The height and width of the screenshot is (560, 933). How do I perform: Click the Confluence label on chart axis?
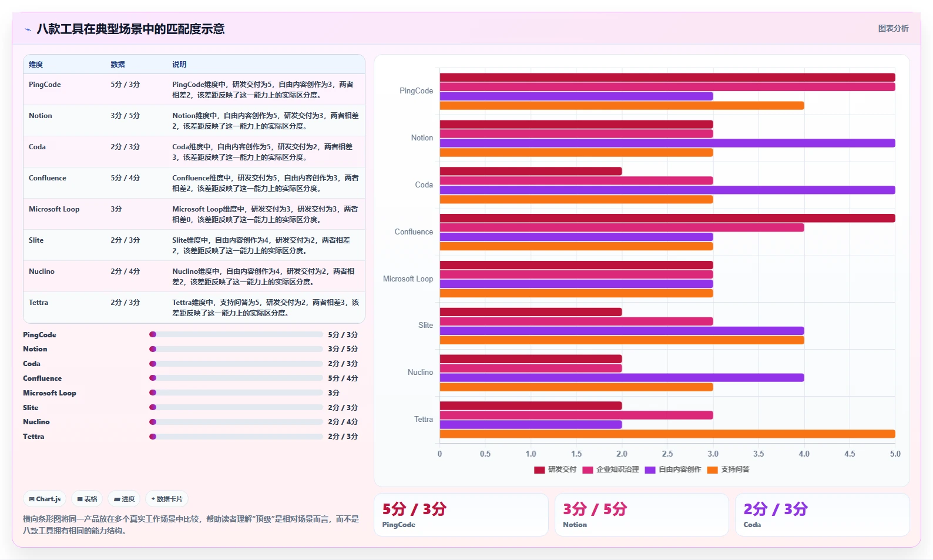[414, 232]
